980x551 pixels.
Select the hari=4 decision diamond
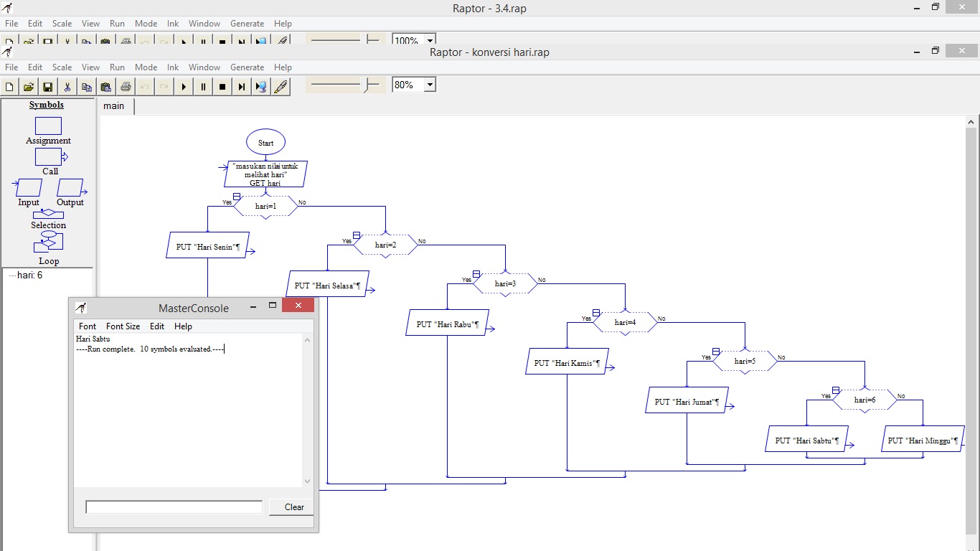(x=625, y=323)
